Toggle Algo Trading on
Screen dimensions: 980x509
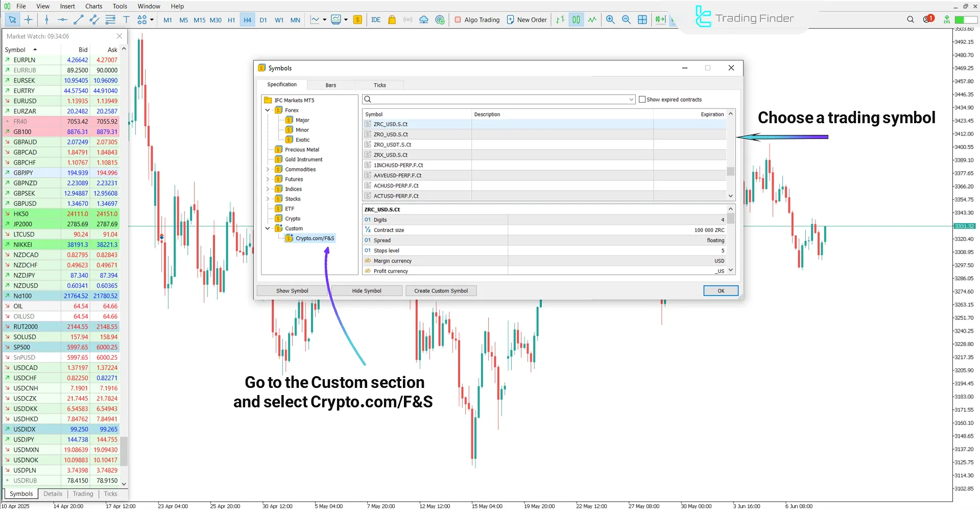[x=476, y=19]
